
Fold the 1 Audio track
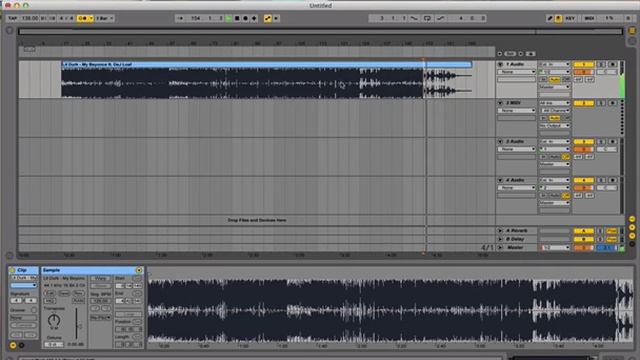click(x=500, y=64)
